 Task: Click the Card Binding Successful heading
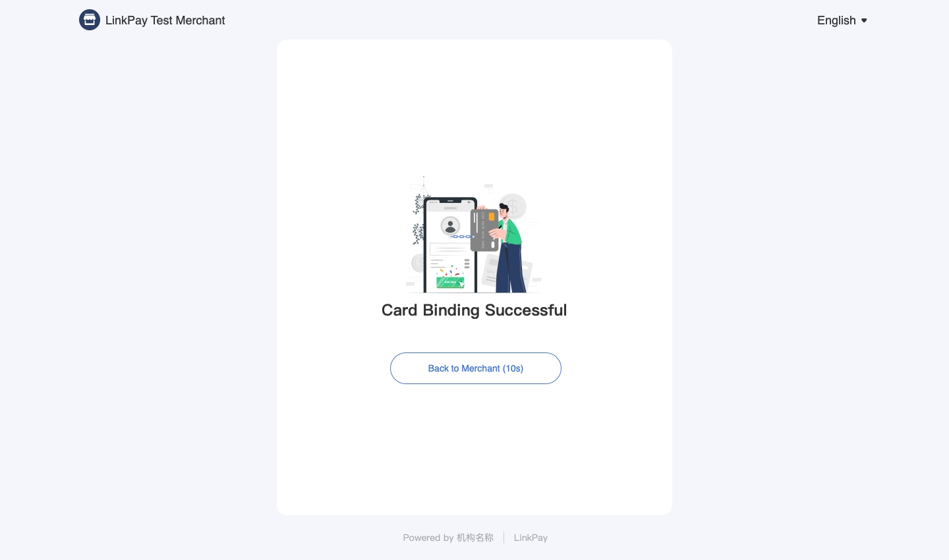point(474,310)
